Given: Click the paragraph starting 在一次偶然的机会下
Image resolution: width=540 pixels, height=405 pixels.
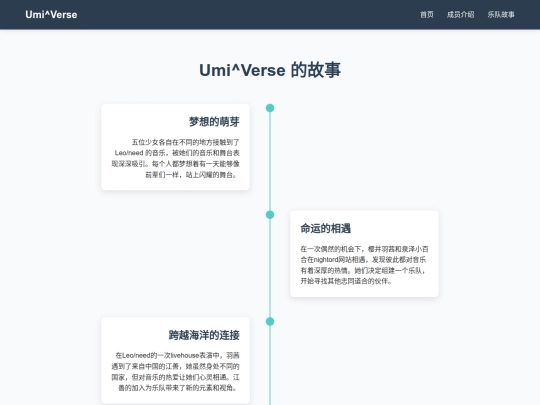Looking at the screenshot, I should coord(364,265).
